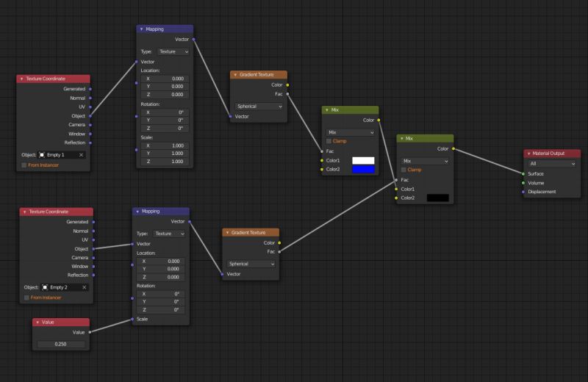Tick Clamp on the Mix node with black Color2
This screenshot has height=382, width=588.
pos(404,170)
